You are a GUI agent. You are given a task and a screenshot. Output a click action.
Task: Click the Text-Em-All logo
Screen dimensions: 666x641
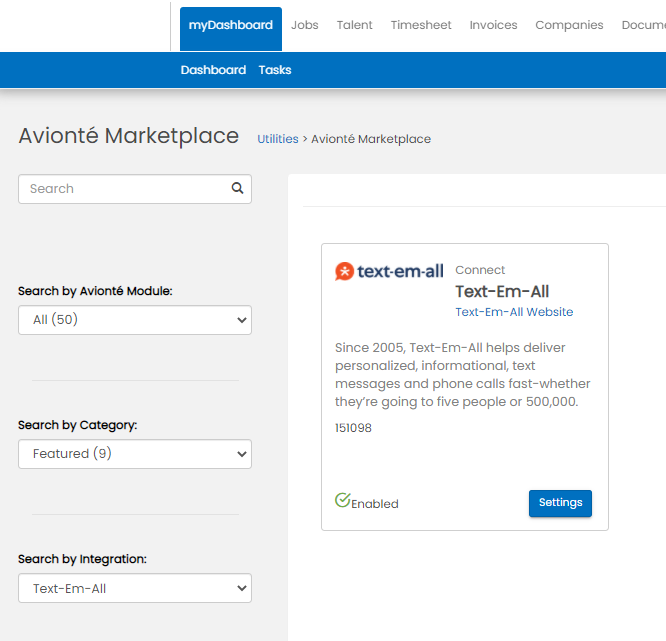389,271
